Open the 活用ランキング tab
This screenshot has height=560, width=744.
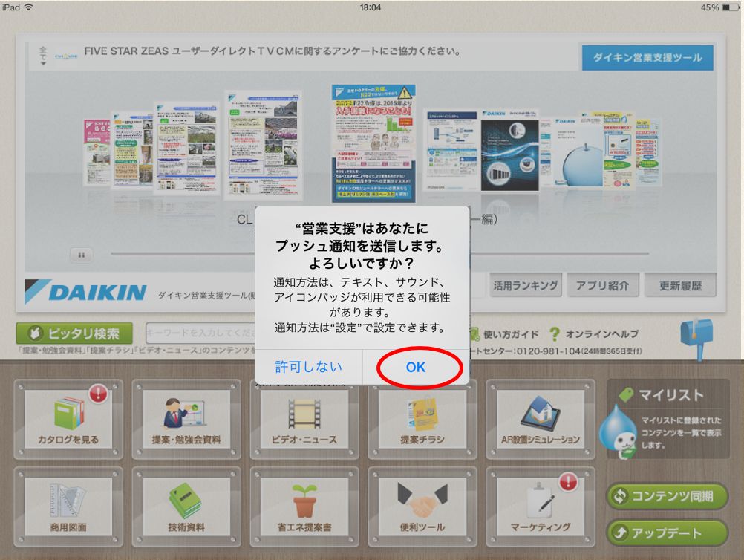pos(525,285)
